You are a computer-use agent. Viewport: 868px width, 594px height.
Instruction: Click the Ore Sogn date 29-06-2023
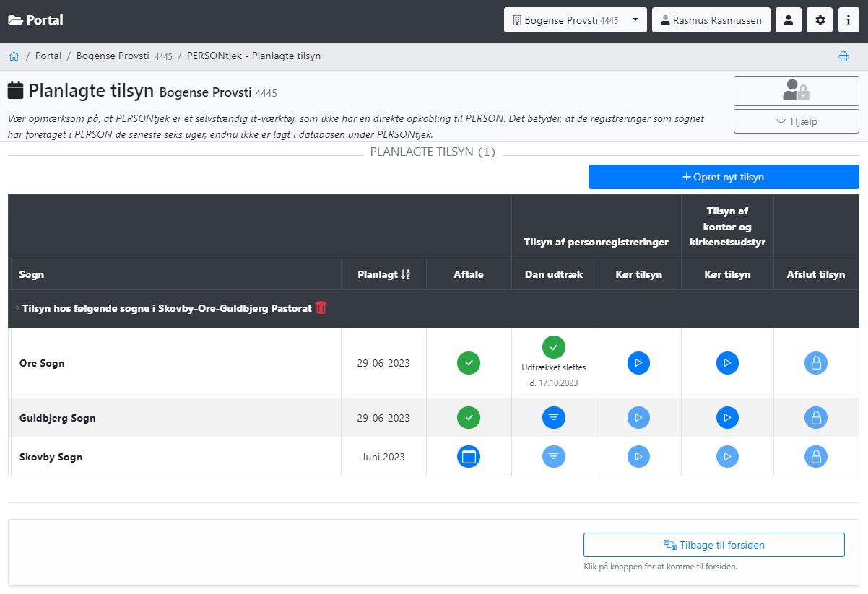tap(383, 363)
